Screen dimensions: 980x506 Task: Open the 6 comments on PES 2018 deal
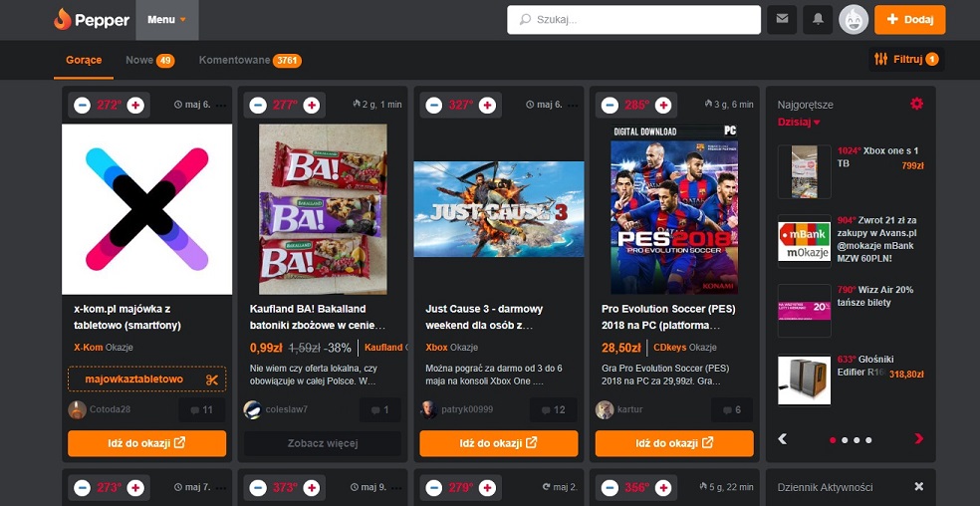pos(732,410)
